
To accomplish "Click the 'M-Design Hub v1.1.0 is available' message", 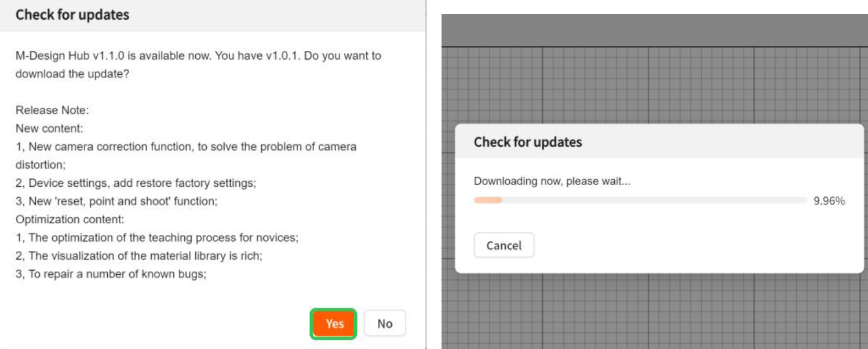I will tap(198, 65).
